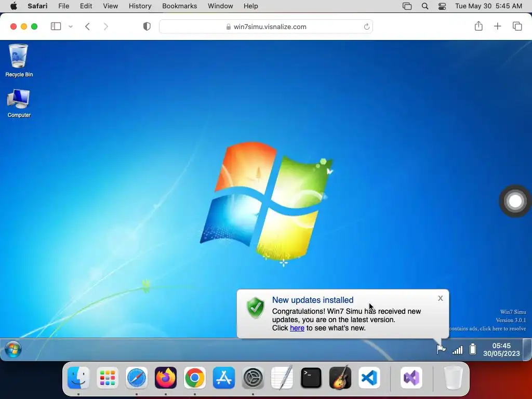This screenshot has width=532, height=399.
Task: Toggle the Safari sidebar button
Action: click(56, 26)
